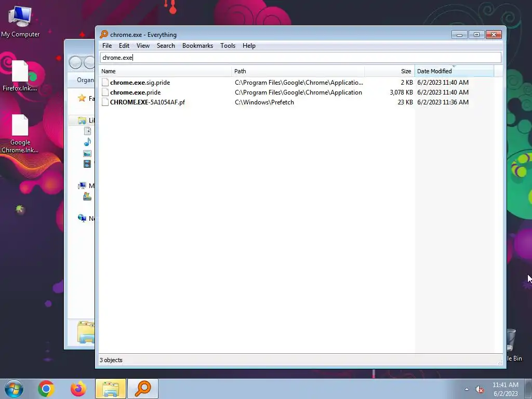This screenshot has height=399, width=532.
Task: Open the Bookmarks menu
Action: click(197, 46)
